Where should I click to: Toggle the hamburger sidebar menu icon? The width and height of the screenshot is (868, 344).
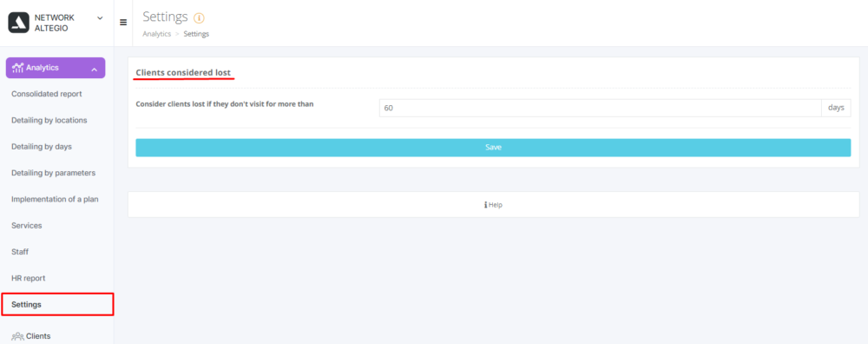click(x=123, y=23)
